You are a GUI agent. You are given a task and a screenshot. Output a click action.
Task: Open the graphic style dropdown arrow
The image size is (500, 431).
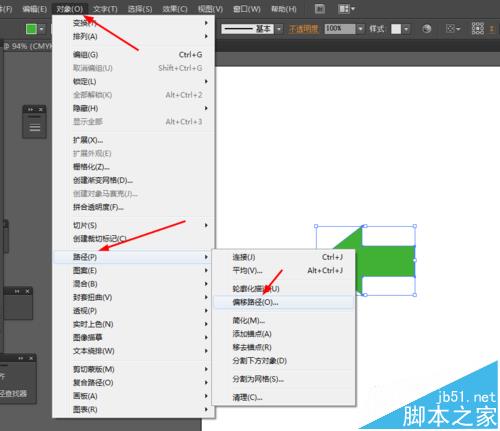pyautogui.click(x=406, y=29)
